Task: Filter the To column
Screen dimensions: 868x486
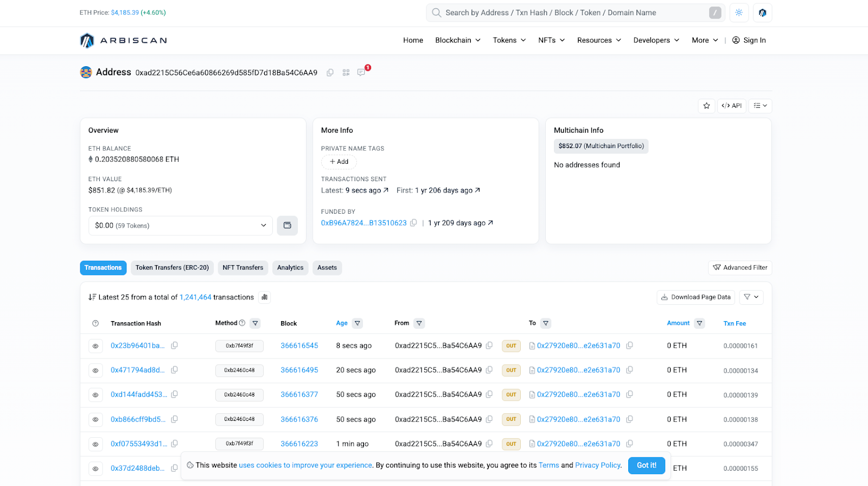Action: [546, 323]
